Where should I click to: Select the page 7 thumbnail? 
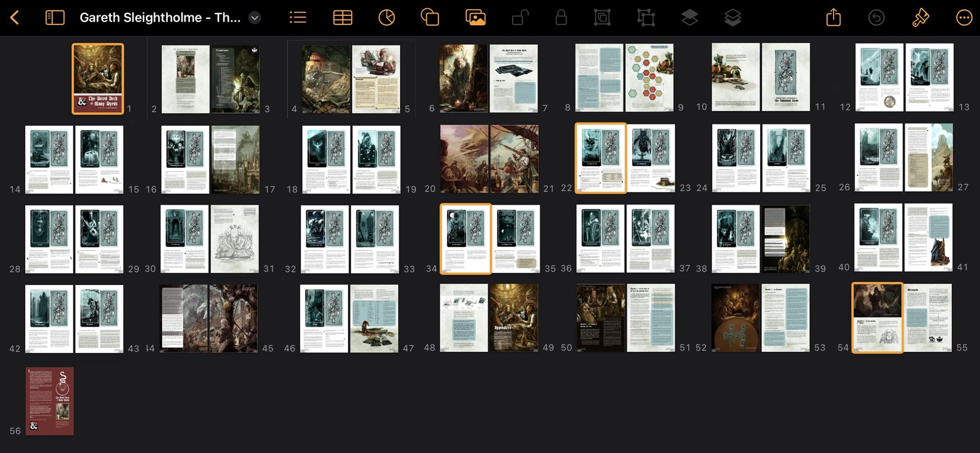pos(514,78)
